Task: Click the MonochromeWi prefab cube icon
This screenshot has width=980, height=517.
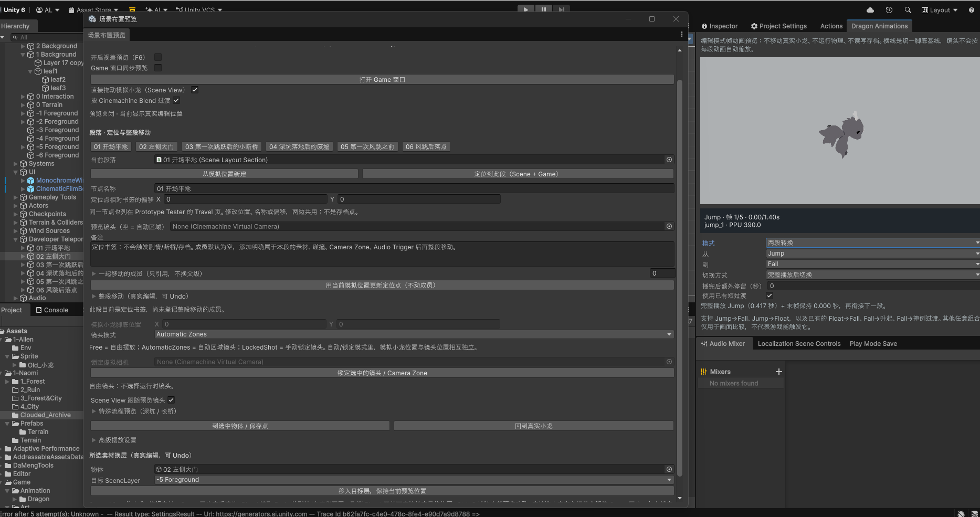Action: (31, 181)
